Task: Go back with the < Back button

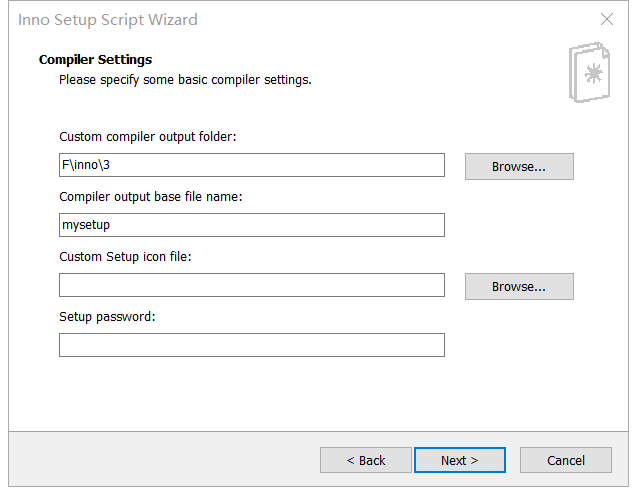Action: tap(366, 460)
